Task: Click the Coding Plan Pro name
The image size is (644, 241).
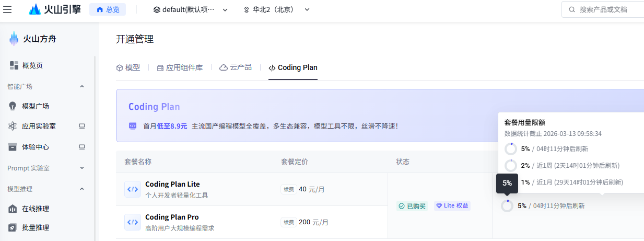Action: point(172,217)
